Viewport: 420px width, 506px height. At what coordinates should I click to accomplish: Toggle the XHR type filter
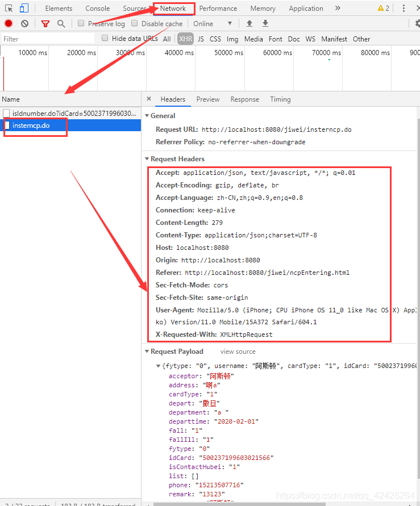185,39
